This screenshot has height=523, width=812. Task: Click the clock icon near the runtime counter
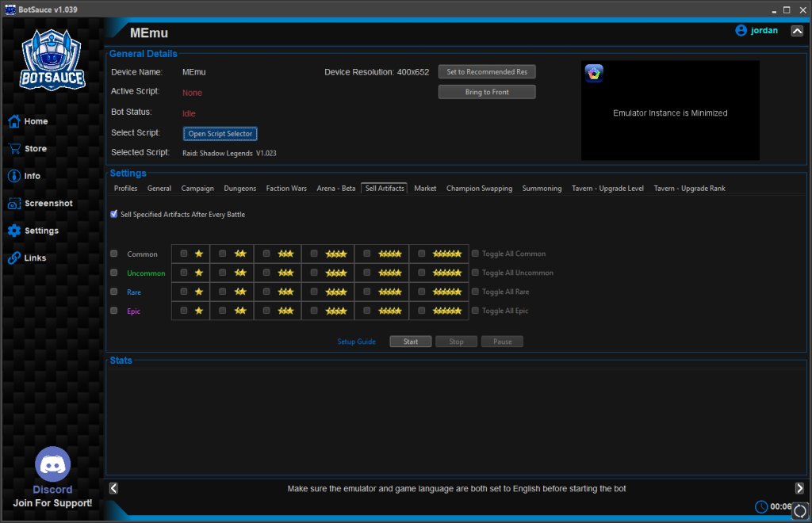tap(760, 506)
